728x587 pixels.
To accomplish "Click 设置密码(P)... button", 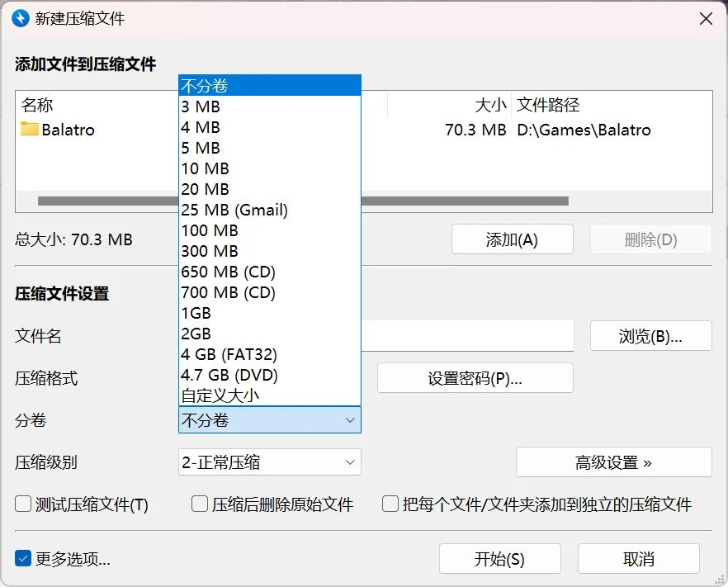I will pos(475,378).
